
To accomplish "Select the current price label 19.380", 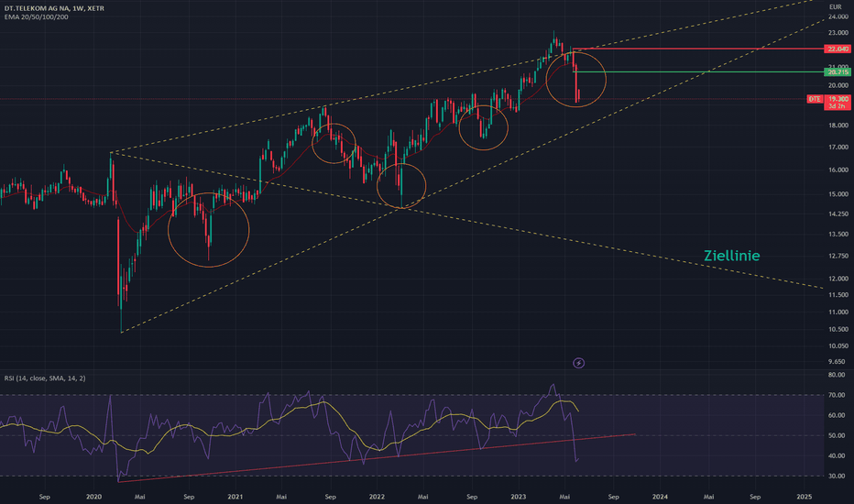I will 838,99.
